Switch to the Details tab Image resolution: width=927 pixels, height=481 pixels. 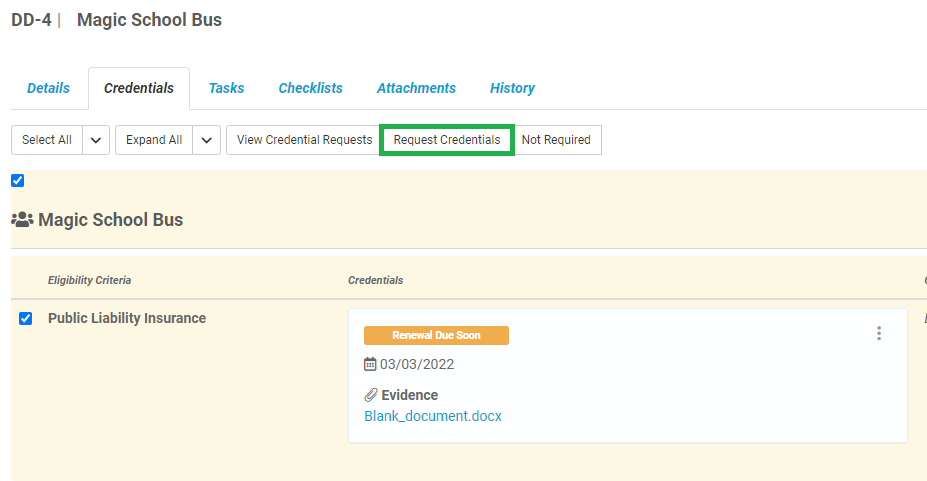(48, 88)
